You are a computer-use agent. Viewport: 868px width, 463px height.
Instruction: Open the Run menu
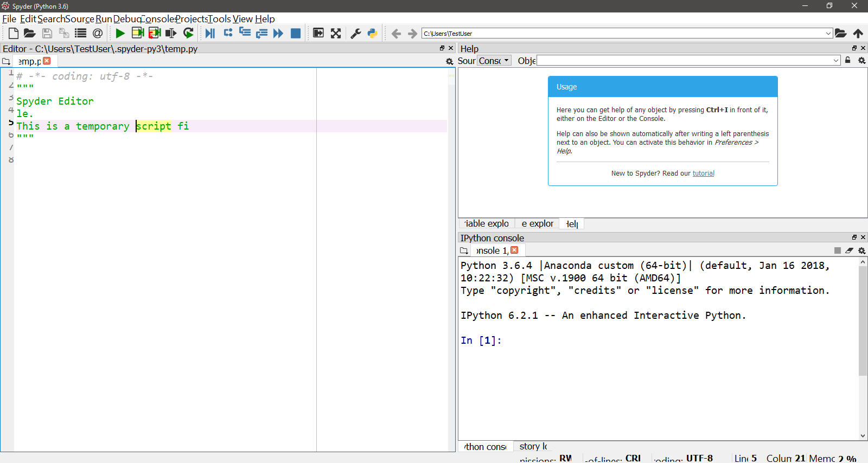pos(104,19)
